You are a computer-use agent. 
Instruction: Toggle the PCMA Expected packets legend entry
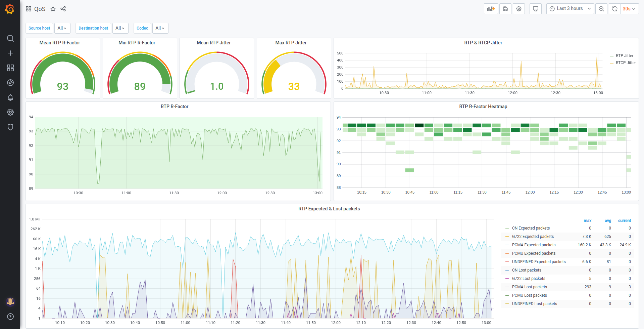point(534,245)
